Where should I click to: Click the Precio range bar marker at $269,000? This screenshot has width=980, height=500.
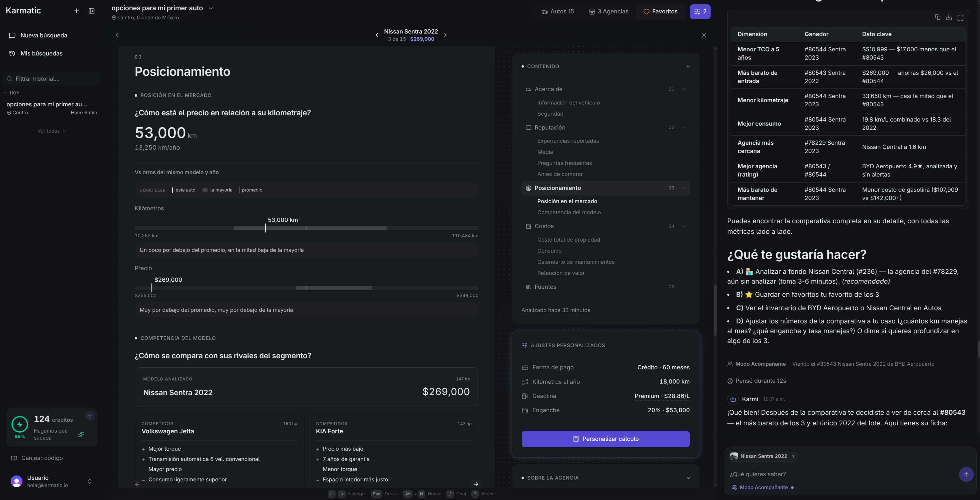152,288
